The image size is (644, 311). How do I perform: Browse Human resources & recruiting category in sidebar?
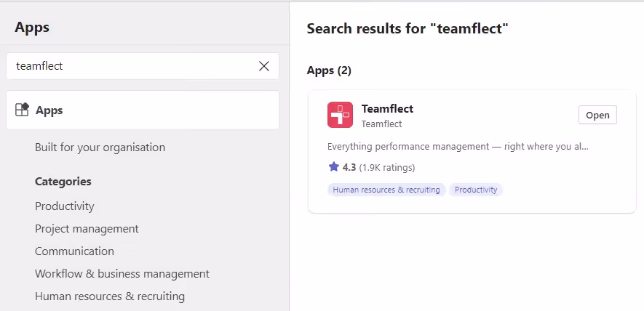(110, 296)
